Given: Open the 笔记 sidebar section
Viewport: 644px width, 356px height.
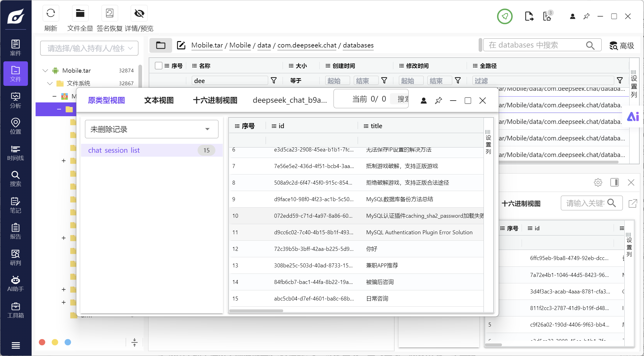Looking at the screenshot, I should pyautogui.click(x=16, y=205).
